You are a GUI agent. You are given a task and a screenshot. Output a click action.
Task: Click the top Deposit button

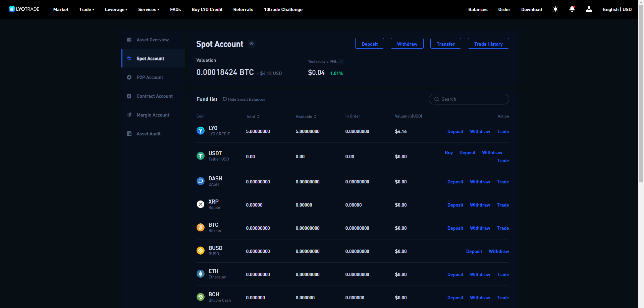click(370, 43)
